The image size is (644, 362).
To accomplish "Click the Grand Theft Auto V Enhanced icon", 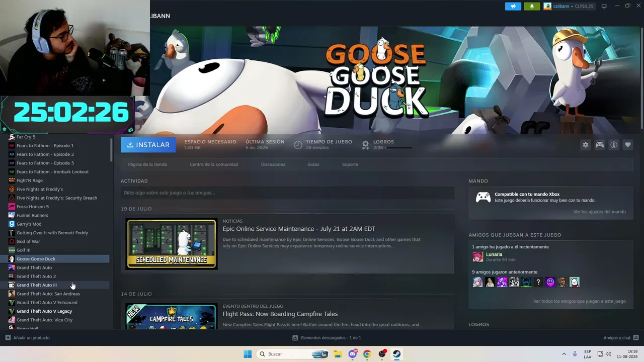I will coord(12,303).
